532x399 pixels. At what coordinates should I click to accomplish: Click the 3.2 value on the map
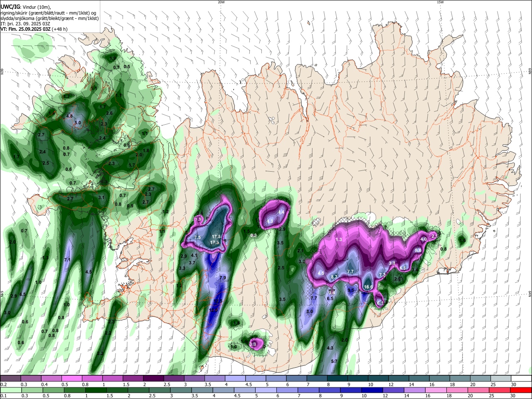[x=302, y=261]
